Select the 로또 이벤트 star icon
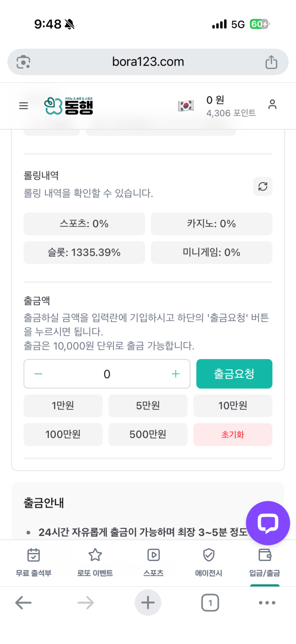The image size is (296, 644). point(94,555)
